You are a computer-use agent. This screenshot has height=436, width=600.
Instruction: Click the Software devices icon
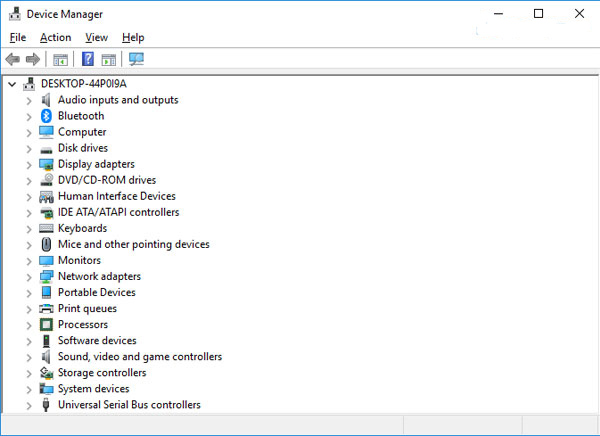click(x=46, y=341)
